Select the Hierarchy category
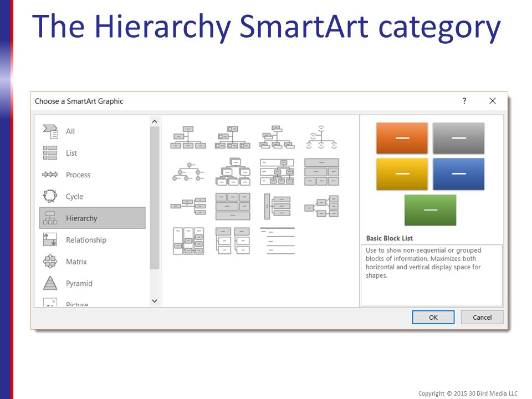 93,218
